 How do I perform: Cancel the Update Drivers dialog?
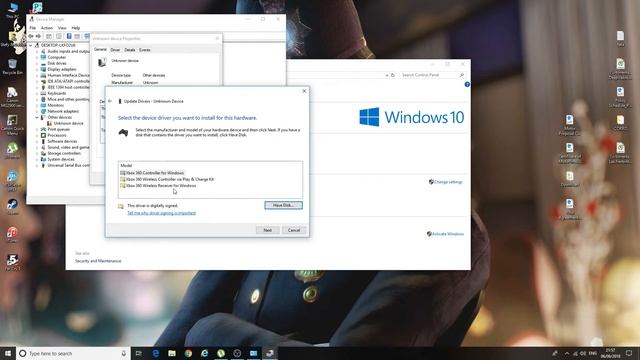point(294,230)
